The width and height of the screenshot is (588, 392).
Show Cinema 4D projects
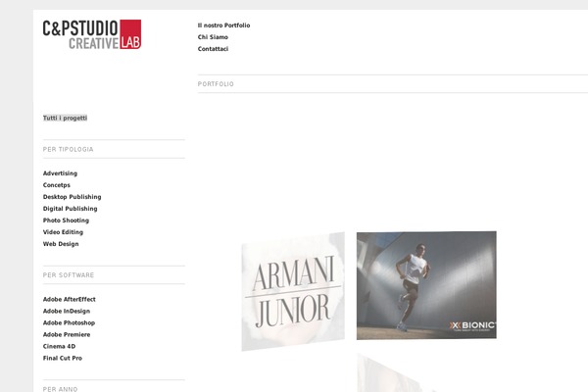click(x=59, y=346)
